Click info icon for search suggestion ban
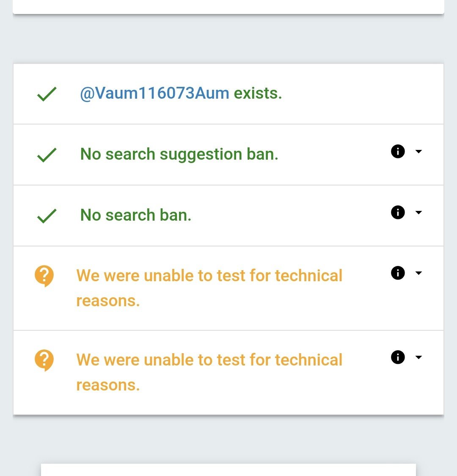This screenshot has width=457, height=476. coord(398,151)
